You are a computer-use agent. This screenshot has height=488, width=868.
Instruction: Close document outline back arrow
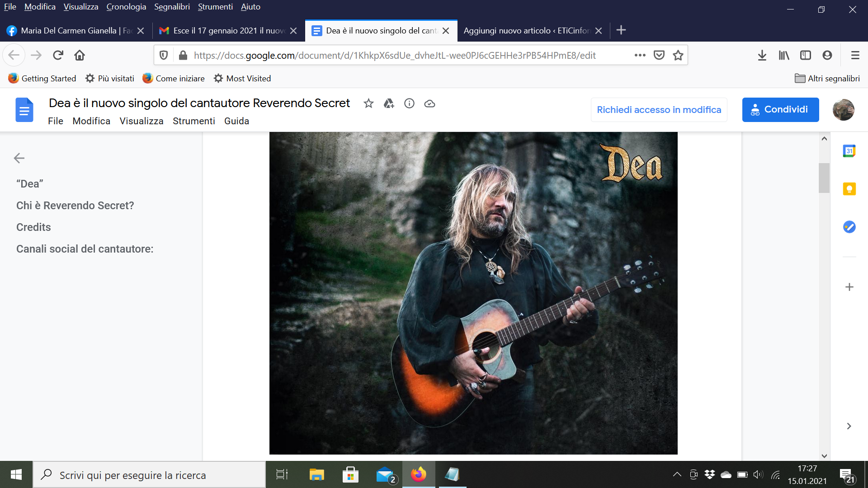19,158
